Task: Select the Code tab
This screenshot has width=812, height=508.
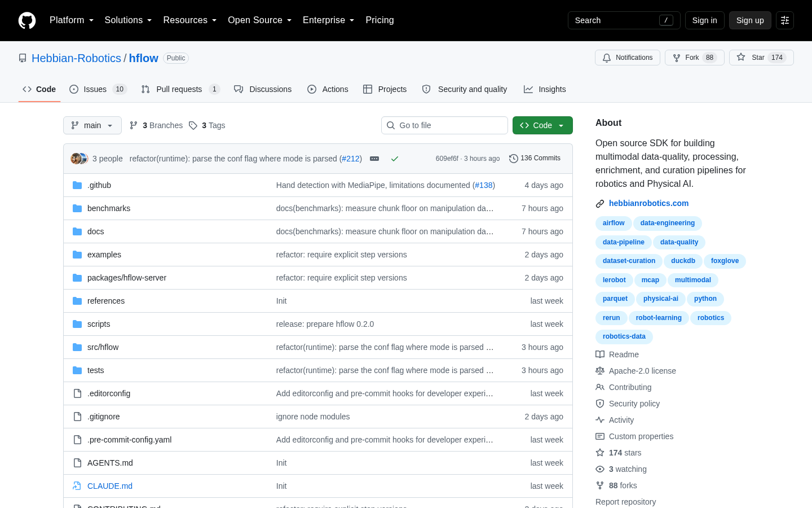Action: pyautogui.click(x=39, y=89)
